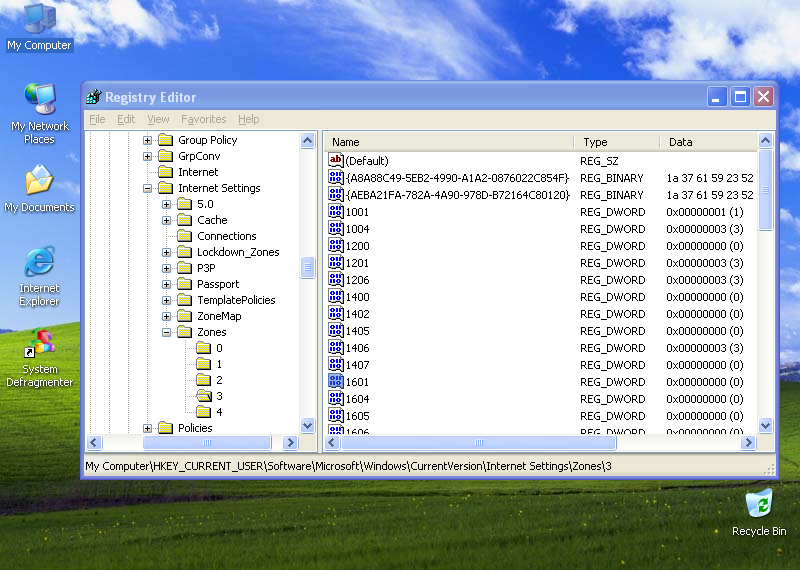
Task: Expand the Group Policy key
Action: pos(147,140)
